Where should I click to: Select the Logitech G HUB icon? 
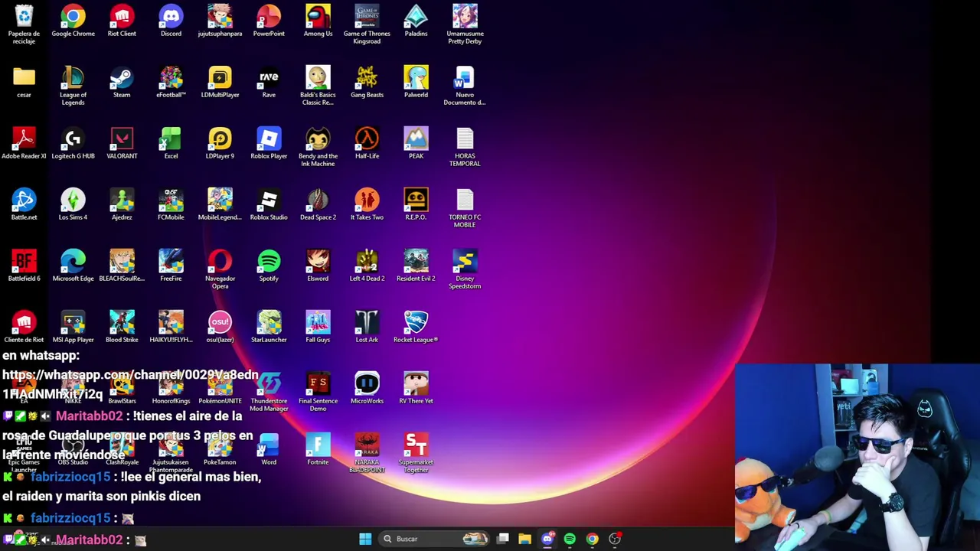[x=73, y=144]
